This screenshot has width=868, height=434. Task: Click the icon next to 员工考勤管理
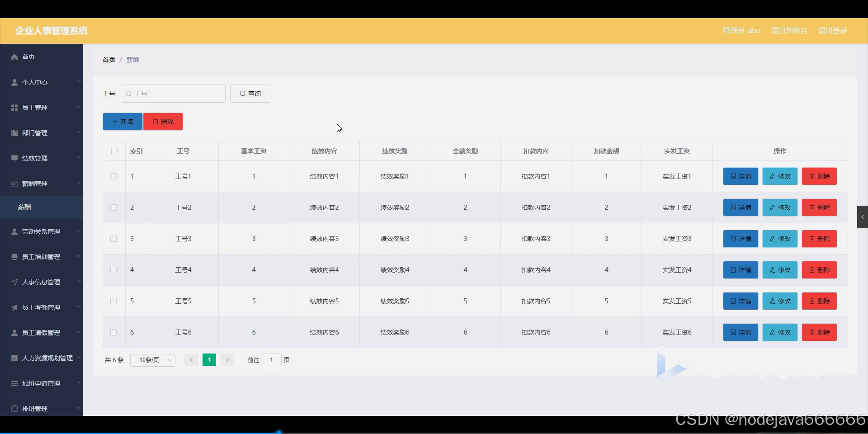click(14, 307)
